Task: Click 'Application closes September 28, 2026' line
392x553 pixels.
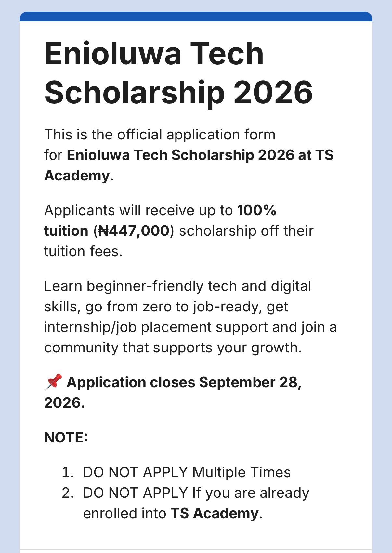Action: pos(173,392)
